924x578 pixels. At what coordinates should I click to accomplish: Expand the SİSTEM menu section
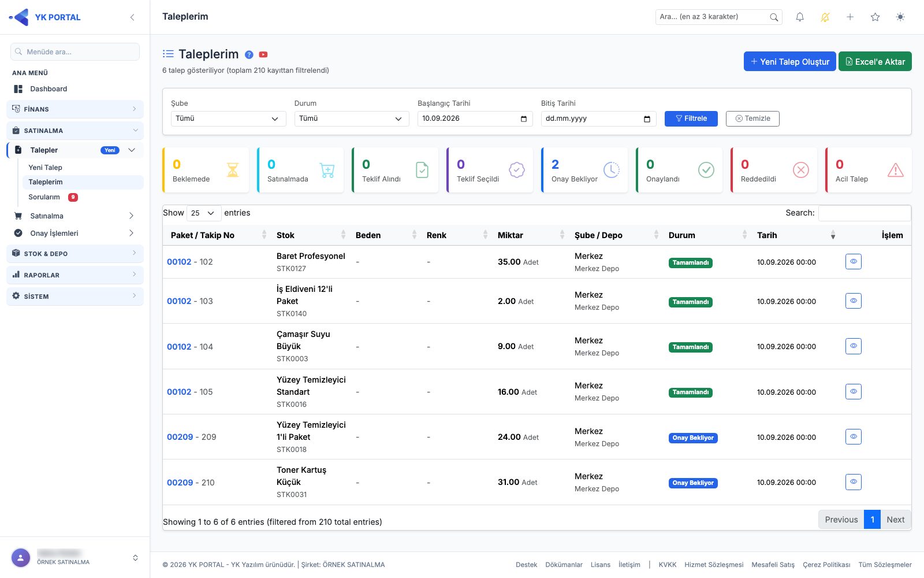tap(75, 297)
